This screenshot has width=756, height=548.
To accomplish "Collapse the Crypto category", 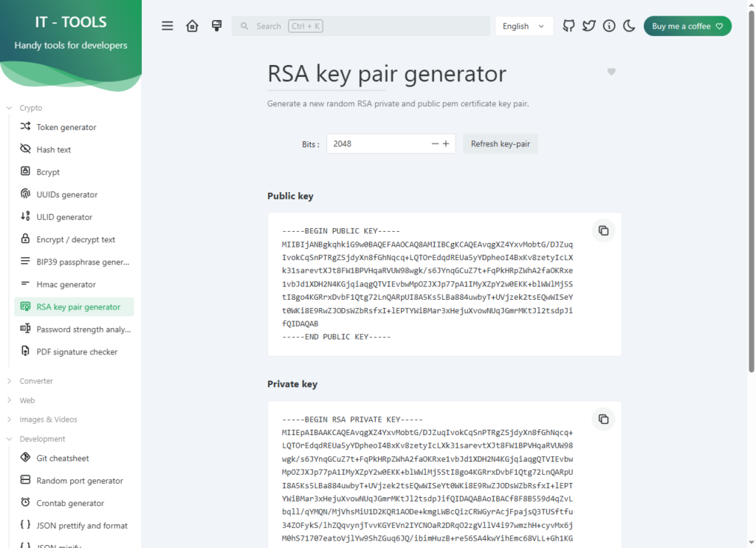I will [x=30, y=108].
